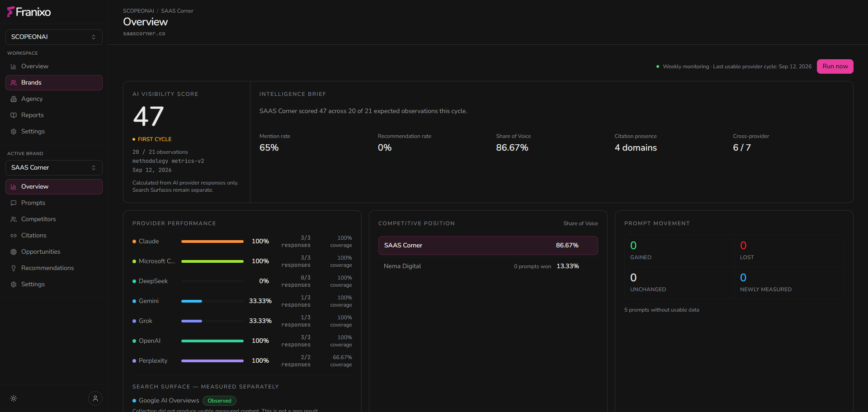Click the Gemini performance progress bar
868x412 pixels.
(x=212, y=301)
